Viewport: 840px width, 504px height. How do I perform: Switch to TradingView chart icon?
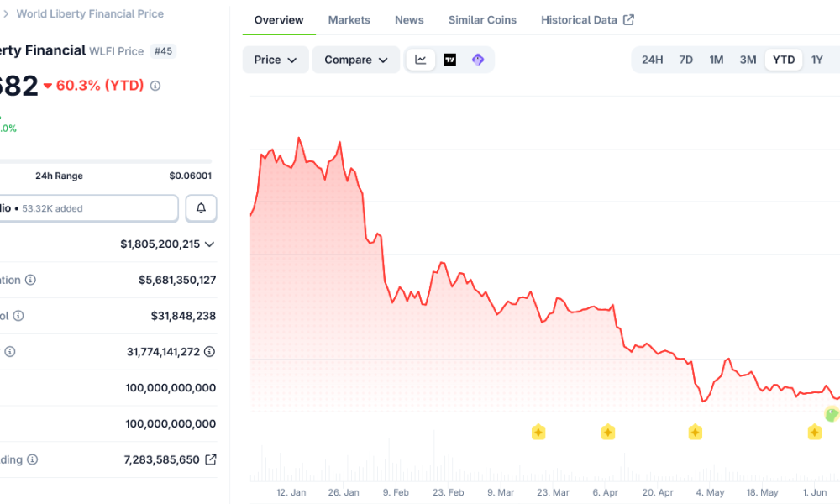click(449, 60)
